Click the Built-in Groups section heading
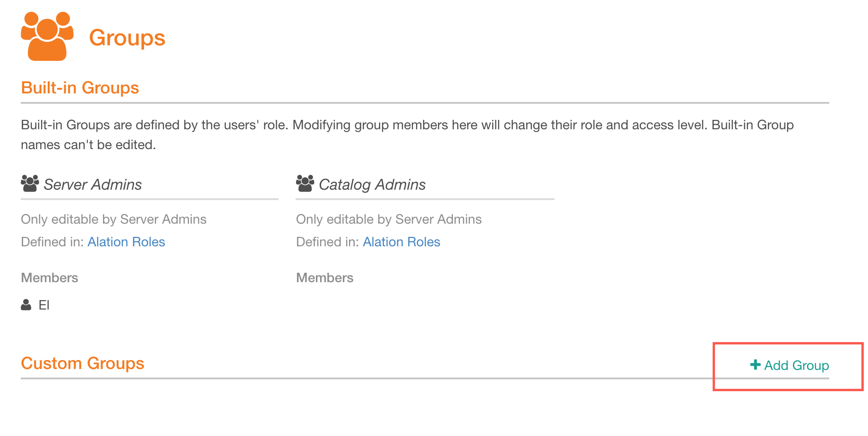The height and width of the screenshot is (436, 868). click(x=80, y=88)
